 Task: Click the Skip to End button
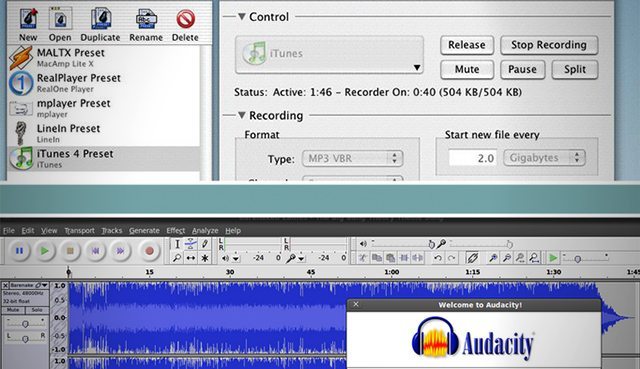(121, 251)
